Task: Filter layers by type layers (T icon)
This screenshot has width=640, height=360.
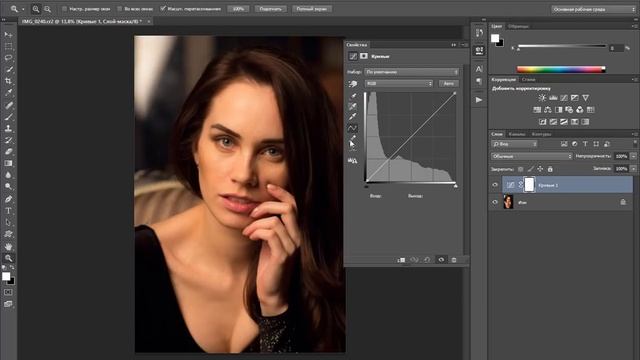Action: tap(585, 144)
